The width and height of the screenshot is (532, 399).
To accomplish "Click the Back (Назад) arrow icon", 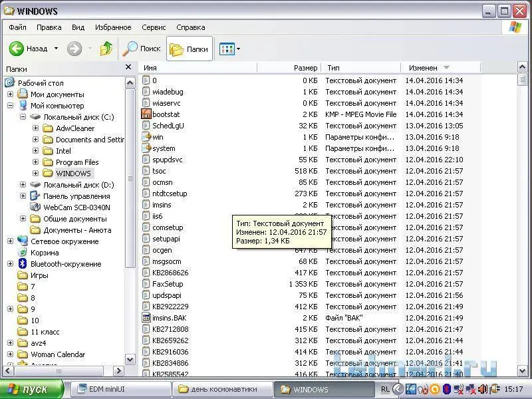I will pyautogui.click(x=17, y=49).
